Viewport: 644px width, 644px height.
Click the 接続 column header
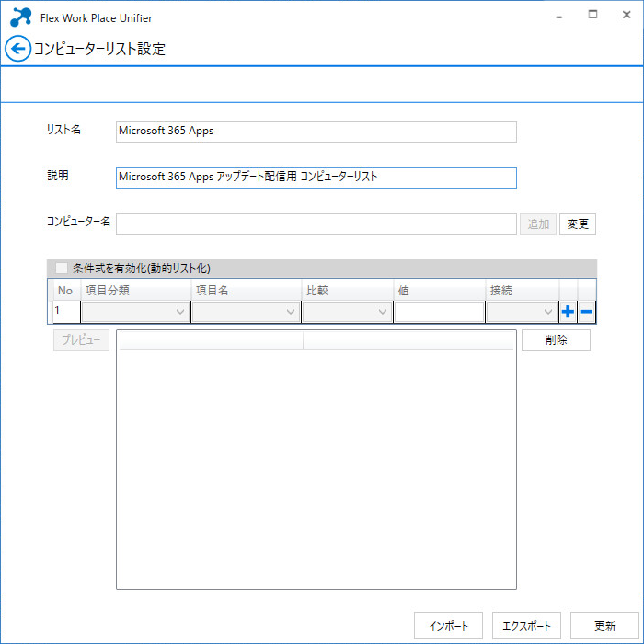(522, 291)
